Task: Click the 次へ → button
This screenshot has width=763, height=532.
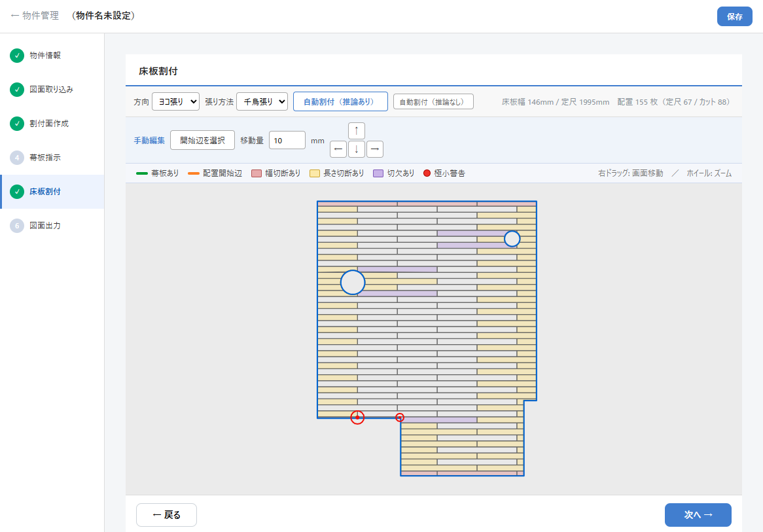Action: click(698, 515)
